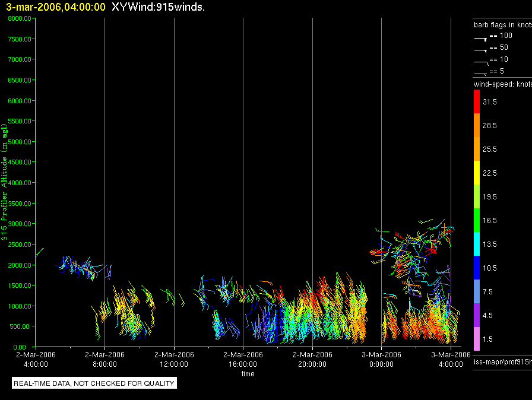
Task: Click the 5 knot barb flag symbol
Action: tap(481, 74)
